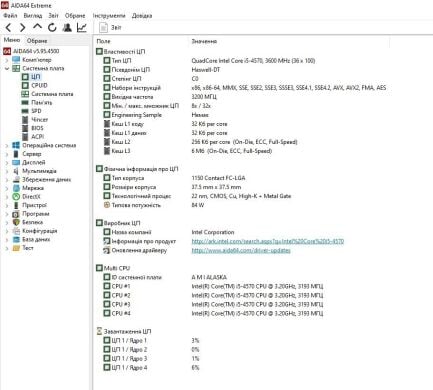Select the Чіпсет item in the tree

(x=35, y=119)
